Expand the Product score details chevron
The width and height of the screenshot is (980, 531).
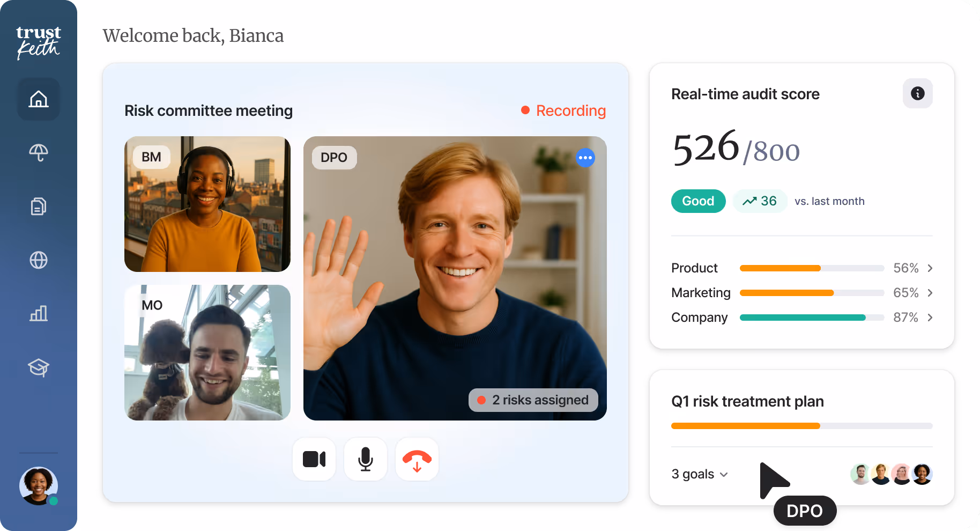coord(930,268)
